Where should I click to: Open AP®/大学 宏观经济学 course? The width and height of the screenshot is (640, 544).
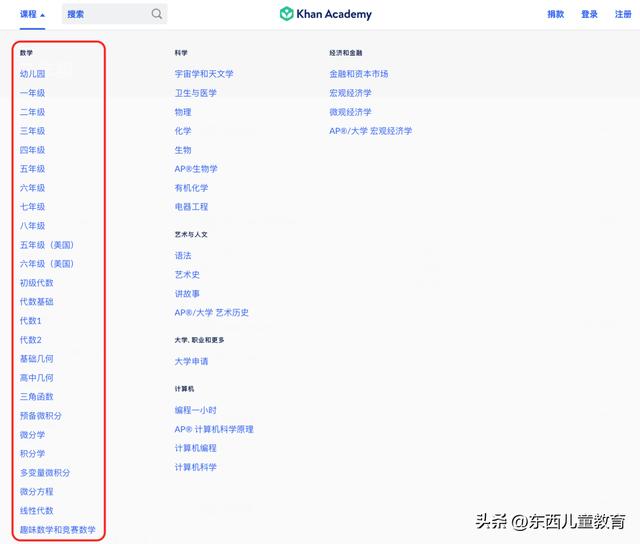pos(371,131)
